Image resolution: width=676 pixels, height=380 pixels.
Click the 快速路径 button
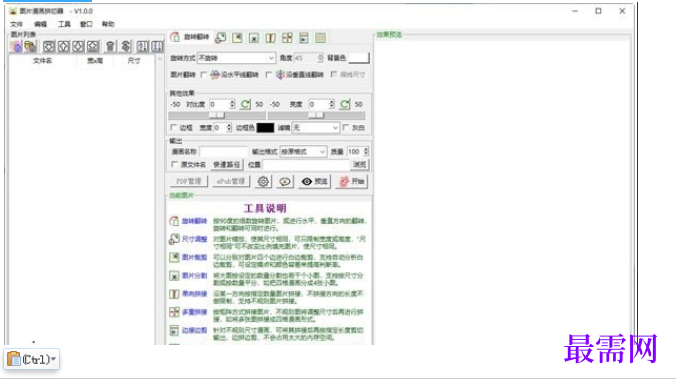[x=227, y=164]
